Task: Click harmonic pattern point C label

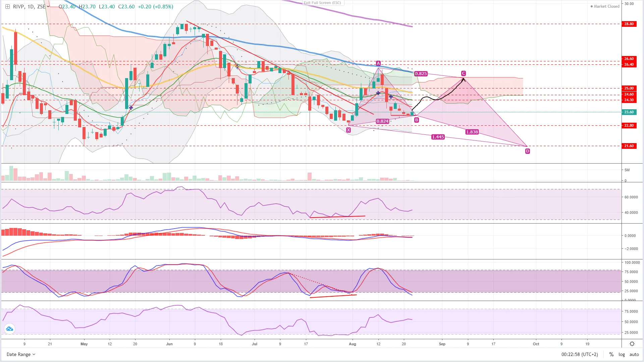Action: coord(463,73)
